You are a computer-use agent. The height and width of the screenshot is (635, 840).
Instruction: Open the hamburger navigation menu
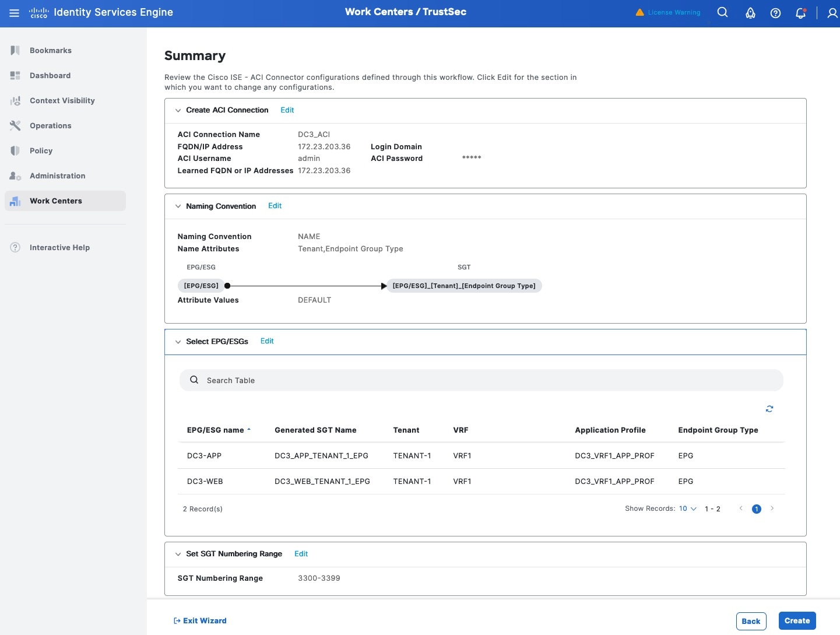(x=15, y=13)
